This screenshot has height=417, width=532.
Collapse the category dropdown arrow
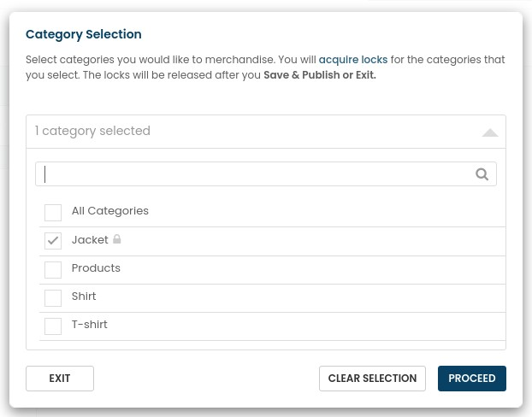[490, 132]
